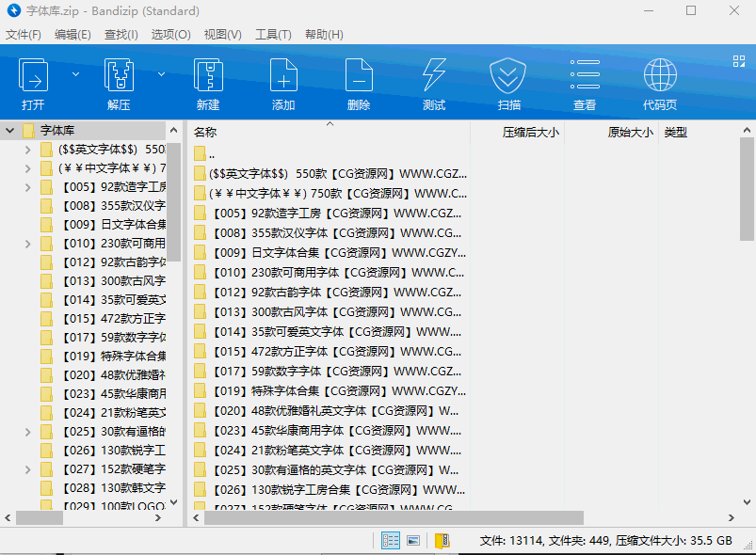Click the Test (测试) lightning icon
756x555 pixels.
coord(434,75)
